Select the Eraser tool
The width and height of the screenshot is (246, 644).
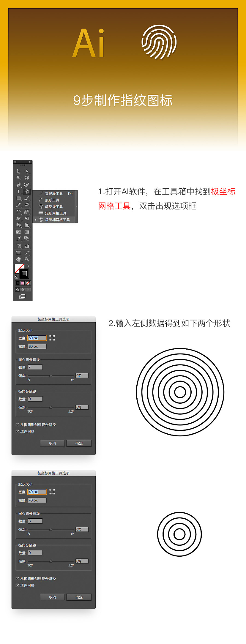27,205
